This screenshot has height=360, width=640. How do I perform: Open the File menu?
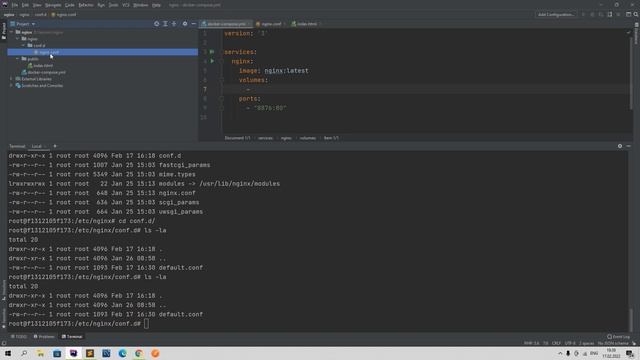(15, 5)
